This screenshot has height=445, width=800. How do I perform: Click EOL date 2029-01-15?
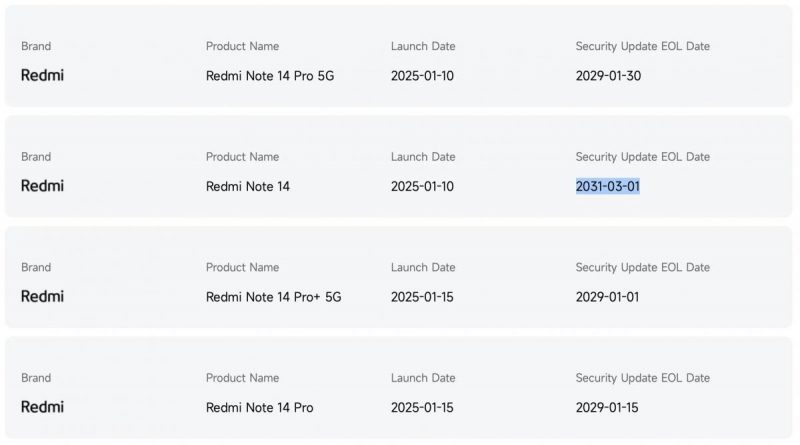(x=607, y=408)
